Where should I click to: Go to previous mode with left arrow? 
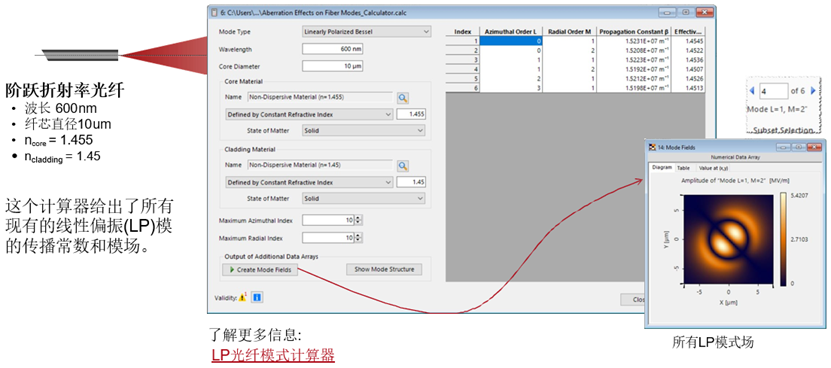click(752, 91)
